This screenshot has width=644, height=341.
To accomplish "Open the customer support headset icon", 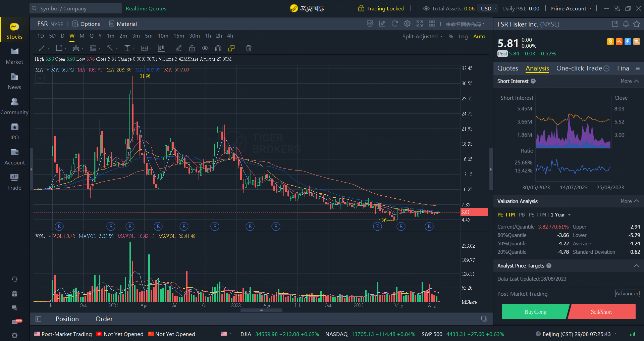I will [x=14, y=279].
